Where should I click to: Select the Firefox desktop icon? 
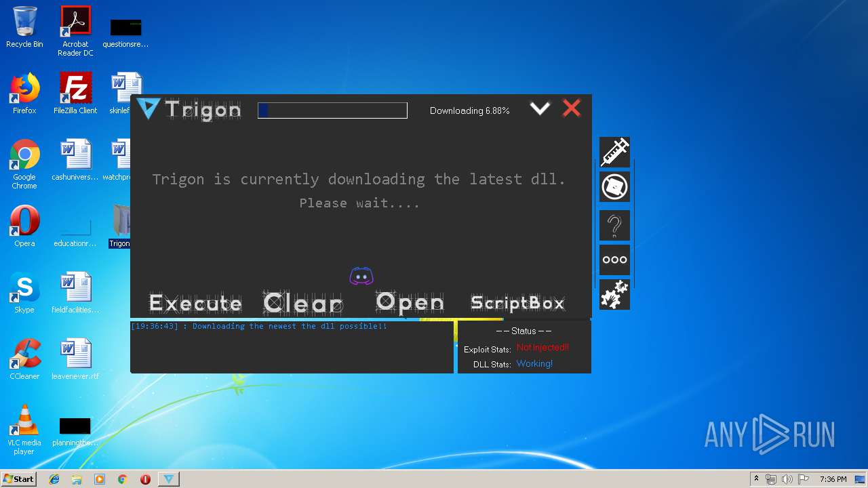[24, 94]
